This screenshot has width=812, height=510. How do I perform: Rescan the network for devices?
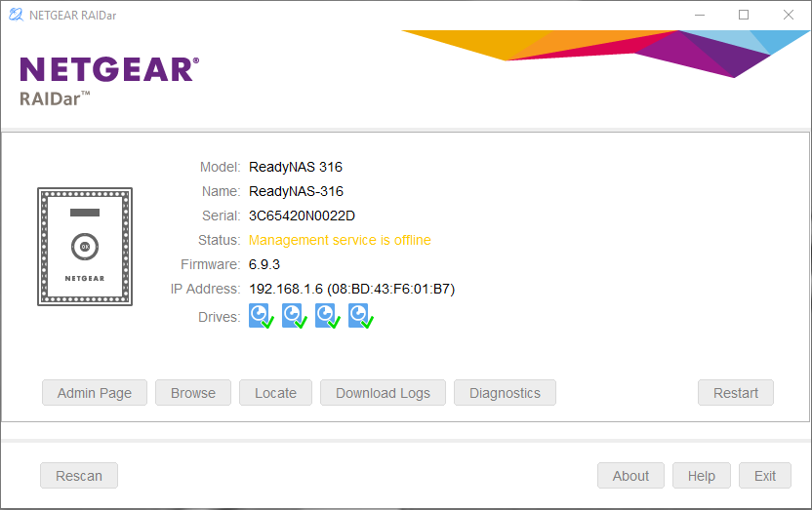pyautogui.click(x=79, y=476)
